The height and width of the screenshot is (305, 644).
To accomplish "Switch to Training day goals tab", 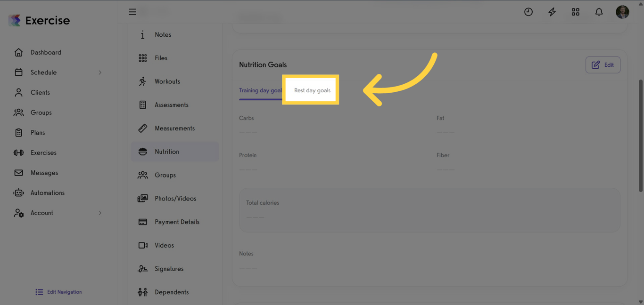I will click(261, 90).
